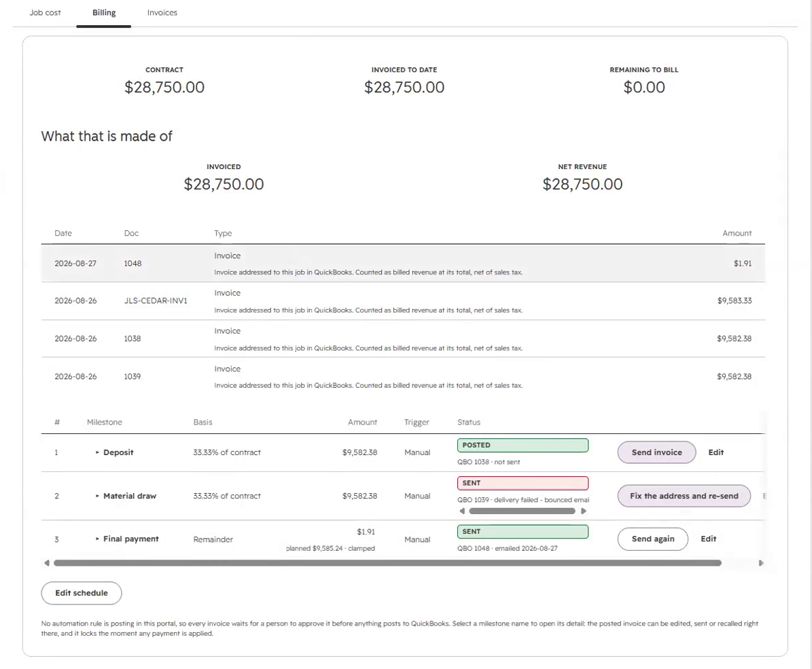812x669 pixels.
Task: Select invoice row JLS-CEDAR-INV1
Action: 403,301
